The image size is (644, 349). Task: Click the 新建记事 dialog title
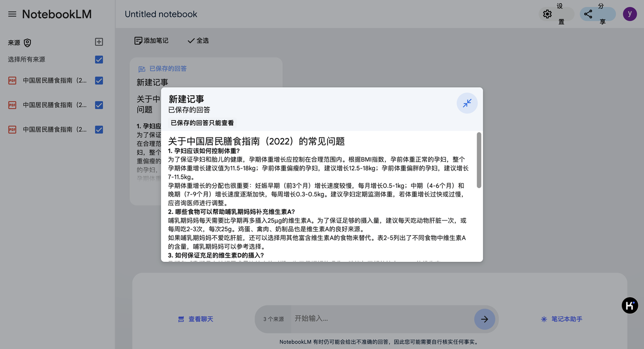pos(186,99)
